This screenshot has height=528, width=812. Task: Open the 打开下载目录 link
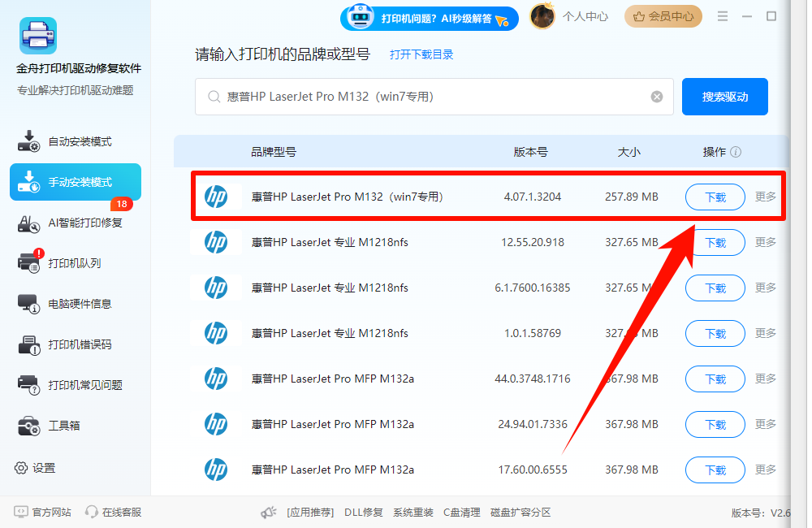coord(421,54)
